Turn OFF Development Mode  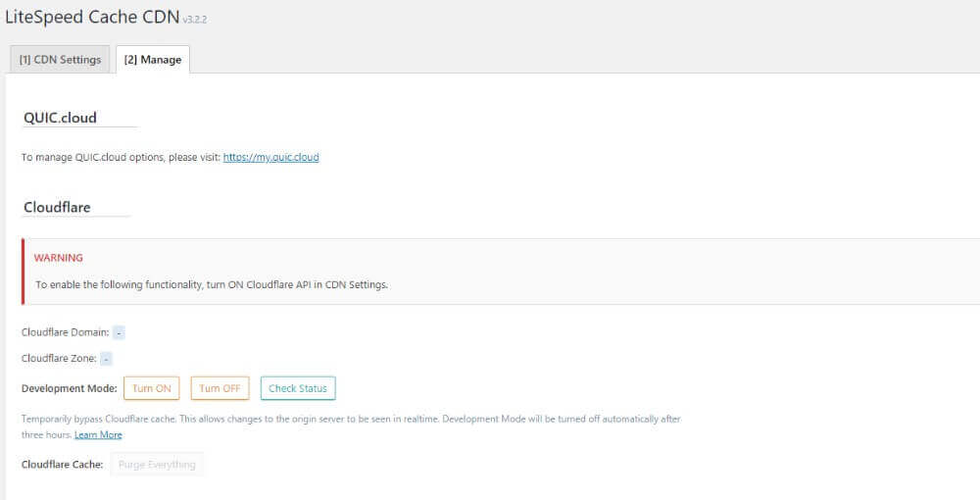pyautogui.click(x=220, y=388)
